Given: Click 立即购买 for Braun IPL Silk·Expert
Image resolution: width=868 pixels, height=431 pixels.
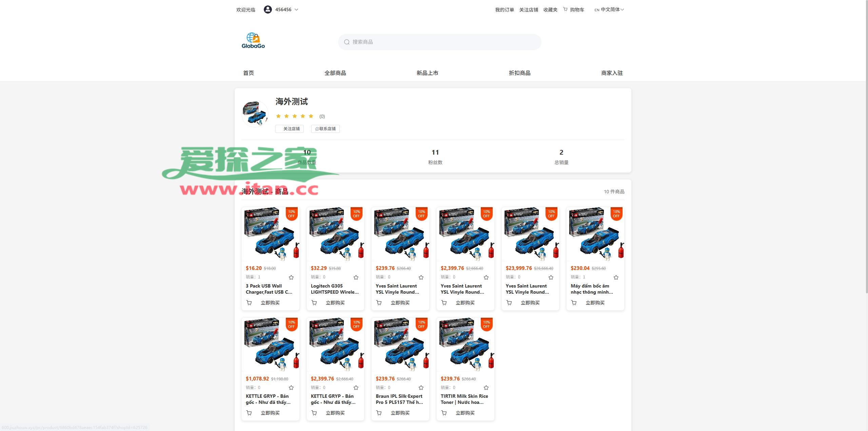Looking at the screenshot, I should coord(400,413).
